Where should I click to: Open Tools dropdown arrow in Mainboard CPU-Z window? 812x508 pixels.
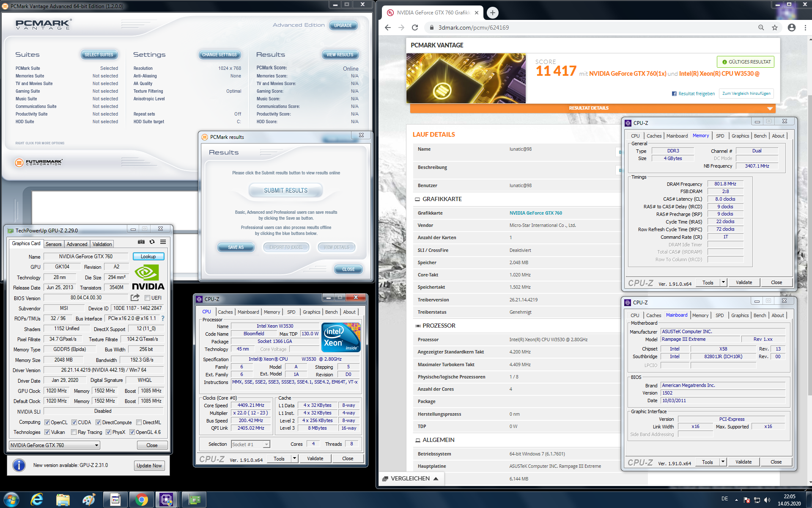coord(723,462)
